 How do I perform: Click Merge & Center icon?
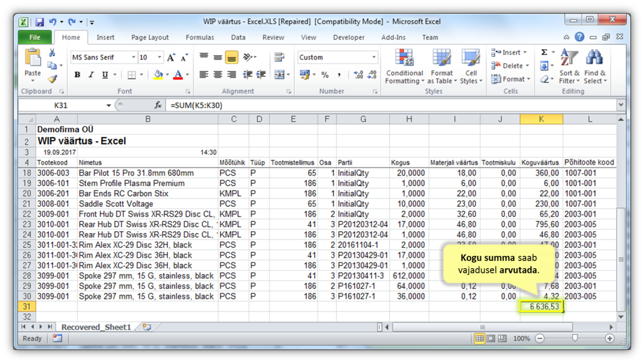click(279, 74)
